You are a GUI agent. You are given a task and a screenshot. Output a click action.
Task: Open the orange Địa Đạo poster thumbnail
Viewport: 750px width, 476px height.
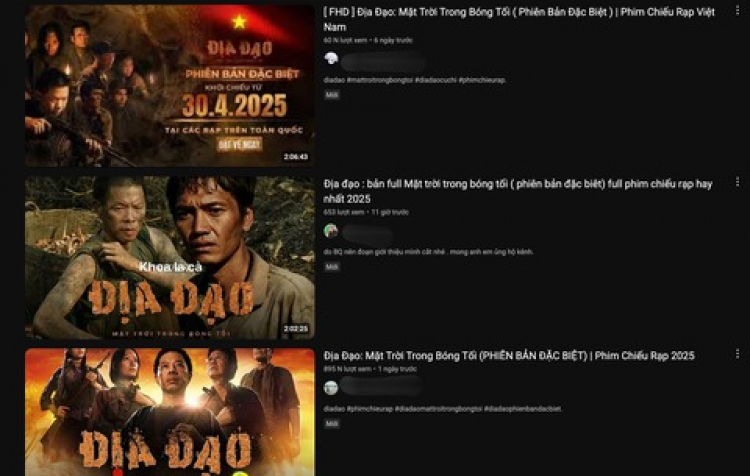pos(170,412)
